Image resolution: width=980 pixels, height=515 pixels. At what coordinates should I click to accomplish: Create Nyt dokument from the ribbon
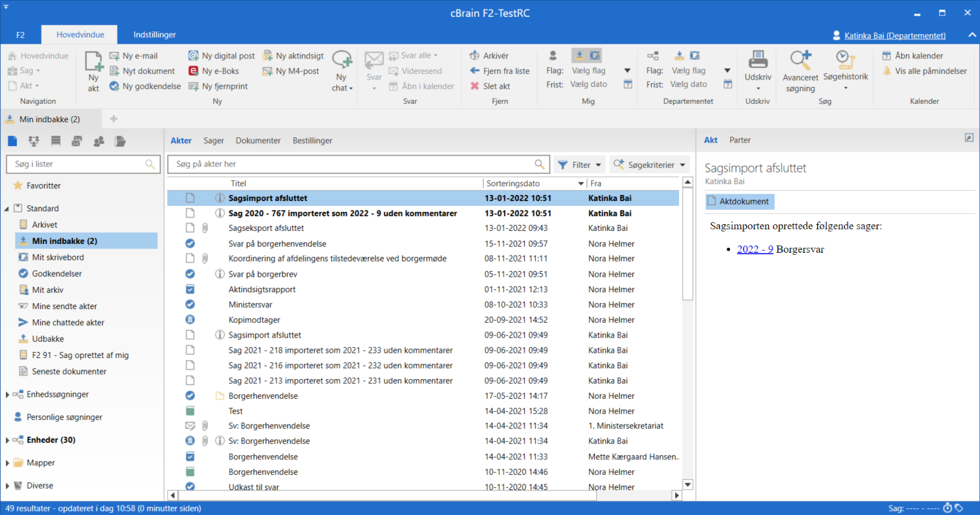[x=142, y=71]
